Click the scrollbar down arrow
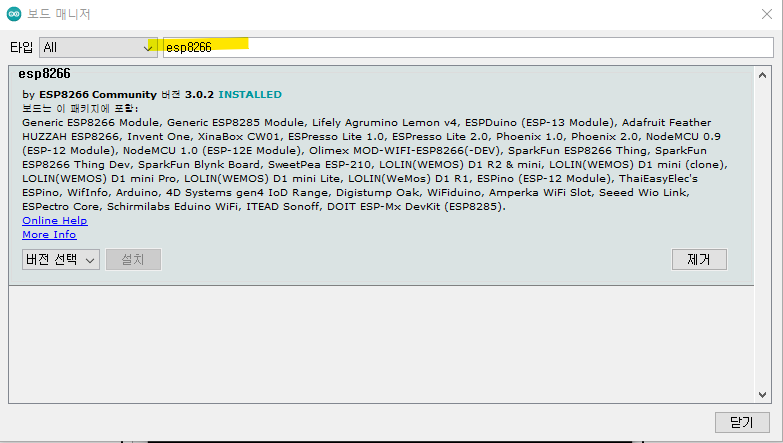Screen dimensions: 783x443 coord(762,395)
